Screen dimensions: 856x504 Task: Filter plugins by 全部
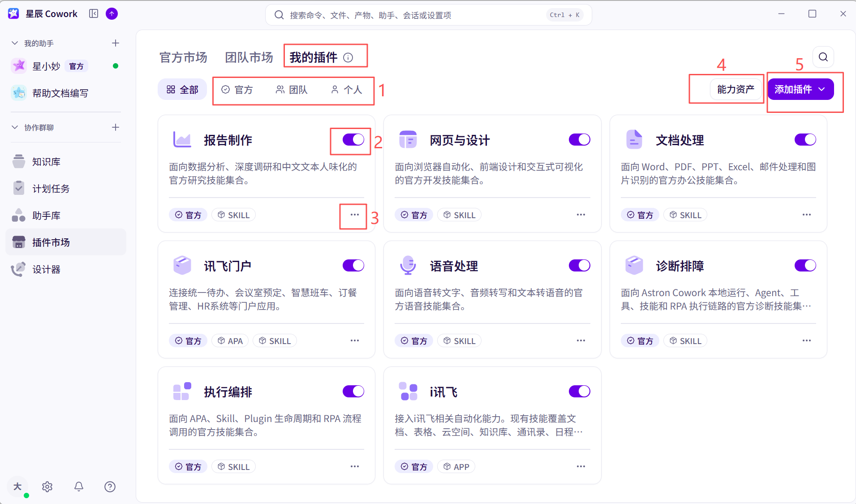(182, 90)
